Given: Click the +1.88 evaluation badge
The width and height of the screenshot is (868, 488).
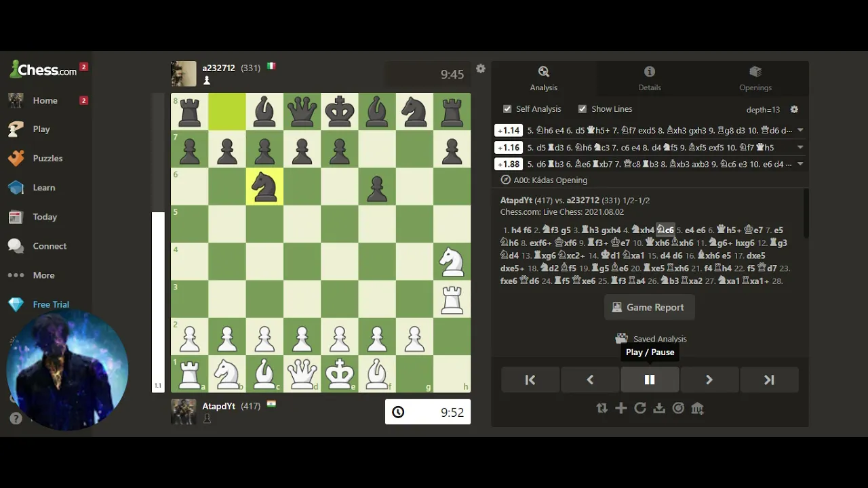Looking at the screenshot, I should (x=508, y=164).
